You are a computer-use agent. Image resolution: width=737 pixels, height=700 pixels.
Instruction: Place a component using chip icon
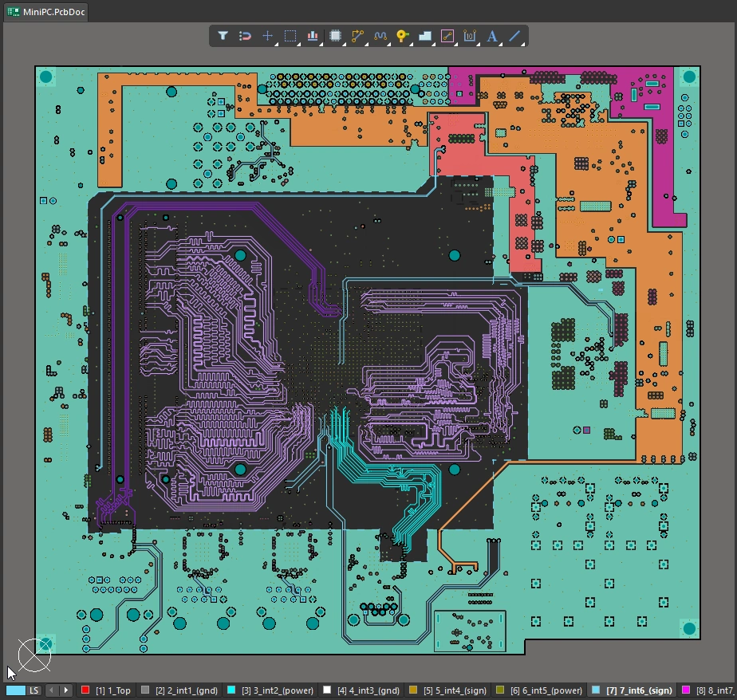click(335, 36)
